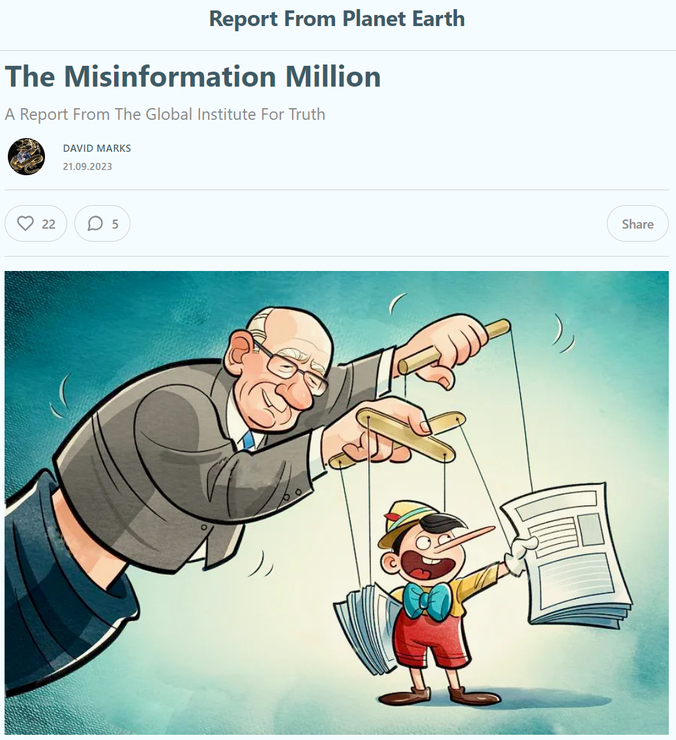Click the article title The Misinformation Million
This screenshot has height=740, width=676.
tap(193, 76)
